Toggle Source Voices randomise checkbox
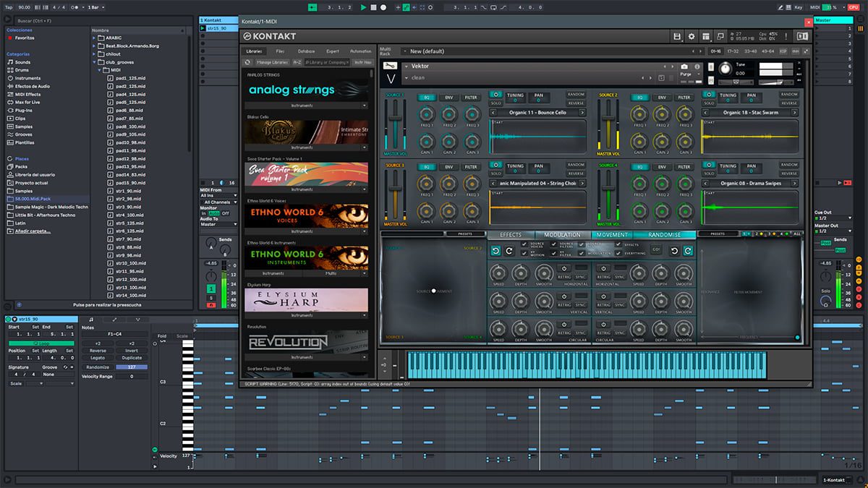 524,245
